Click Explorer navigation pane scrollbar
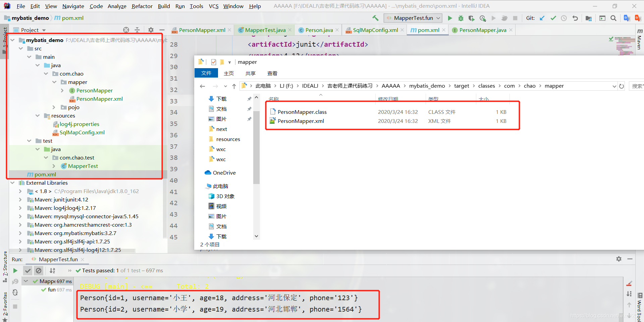644x322 pixels. [x=256, y=148]
